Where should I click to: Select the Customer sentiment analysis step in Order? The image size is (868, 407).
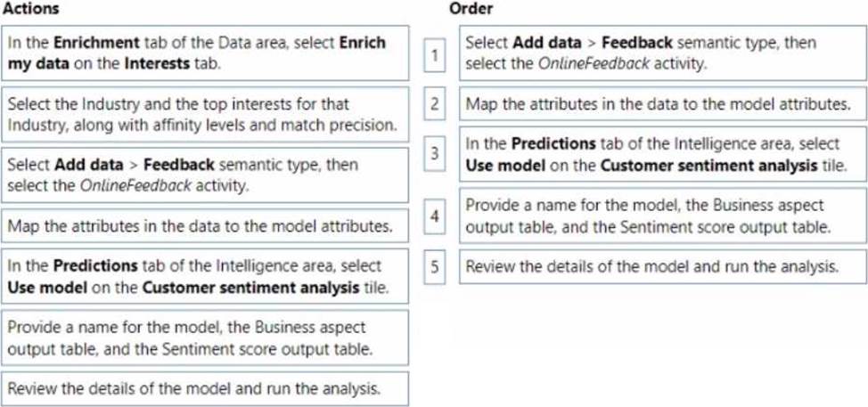coord(663,154)
